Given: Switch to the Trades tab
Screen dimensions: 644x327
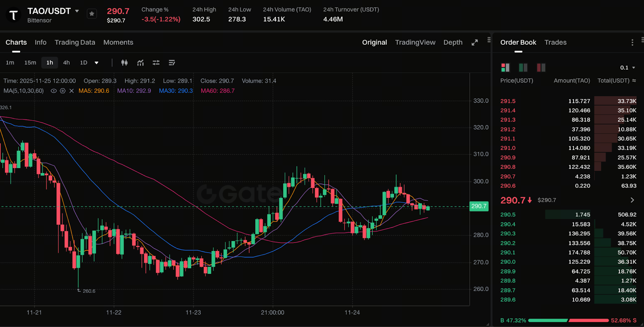Looking at the screenshot, I should click(555, 42).
